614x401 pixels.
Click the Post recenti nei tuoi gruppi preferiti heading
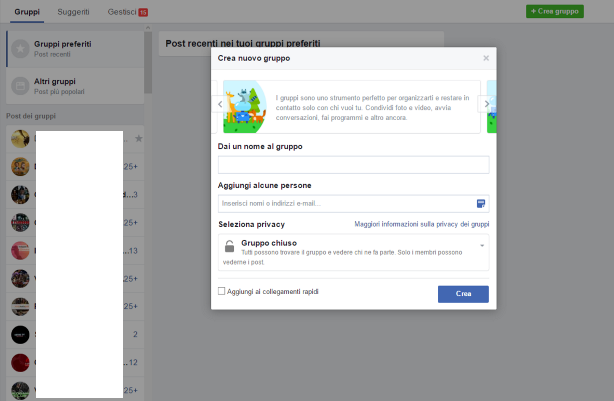point(243,43)
